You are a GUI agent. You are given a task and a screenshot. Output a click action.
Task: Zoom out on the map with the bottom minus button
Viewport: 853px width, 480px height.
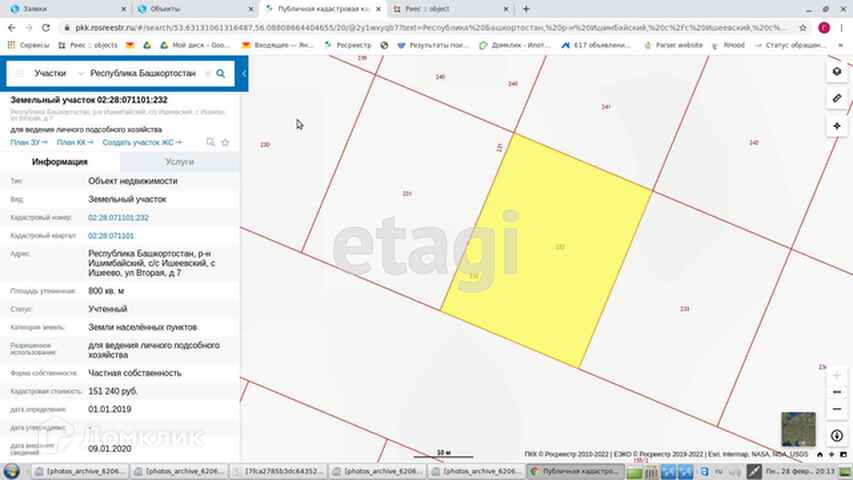[837, 409]
